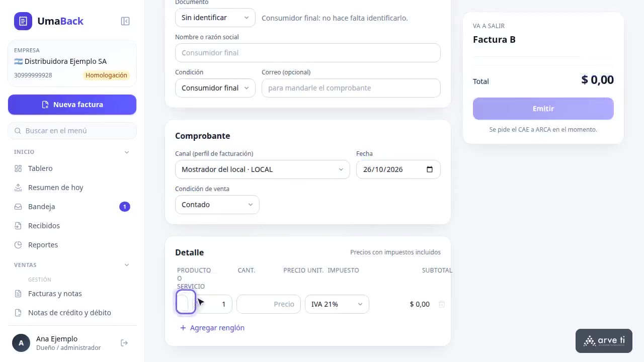Go to Resumen de hoy
Image resolution: width=644 pixels, height=362 pixels.
(72, 188)
